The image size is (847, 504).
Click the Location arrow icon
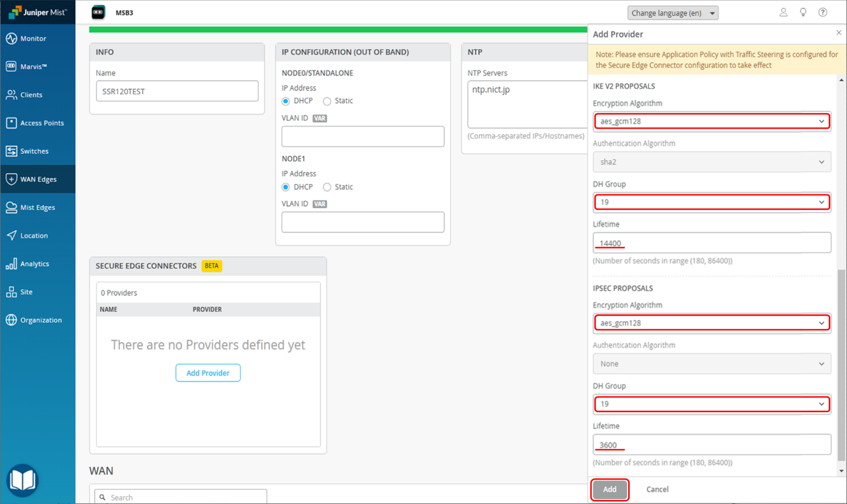tap(11, 236)
